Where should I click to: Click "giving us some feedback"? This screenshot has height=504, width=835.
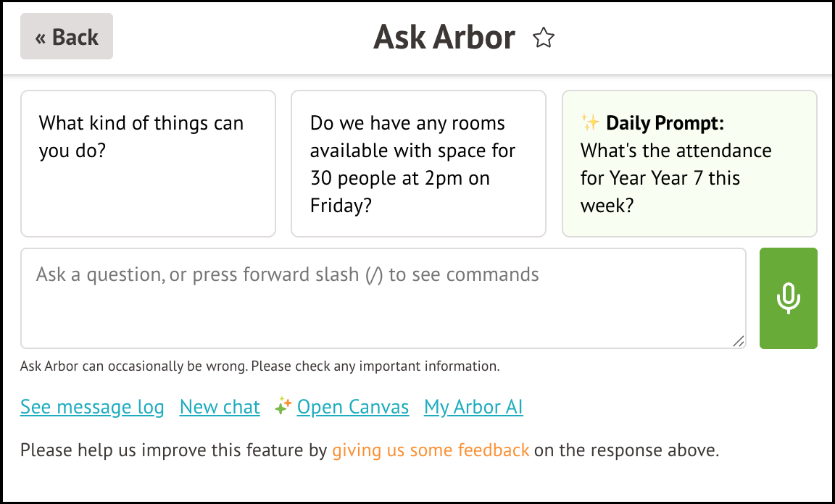pyautogui.click(x=431, y=450)
